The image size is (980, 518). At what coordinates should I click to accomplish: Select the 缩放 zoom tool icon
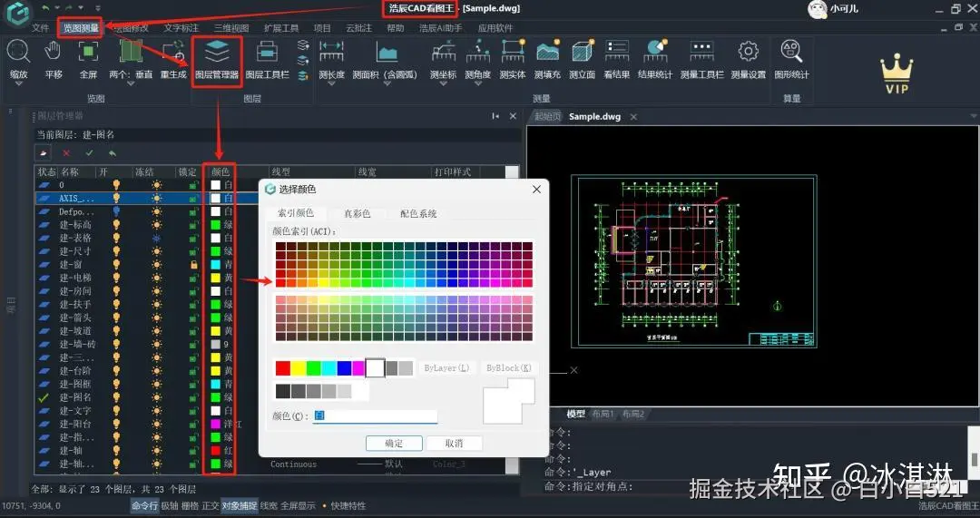19,52
